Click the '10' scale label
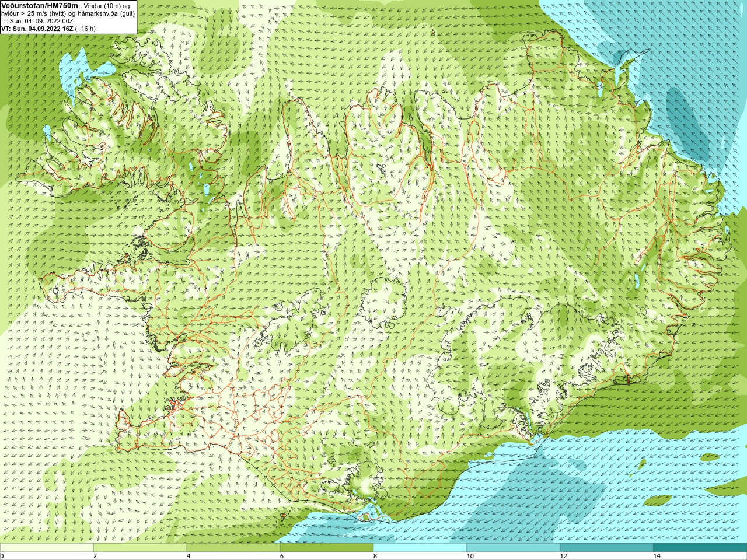The height and width of the screenshot is (560, 747). 470,556
